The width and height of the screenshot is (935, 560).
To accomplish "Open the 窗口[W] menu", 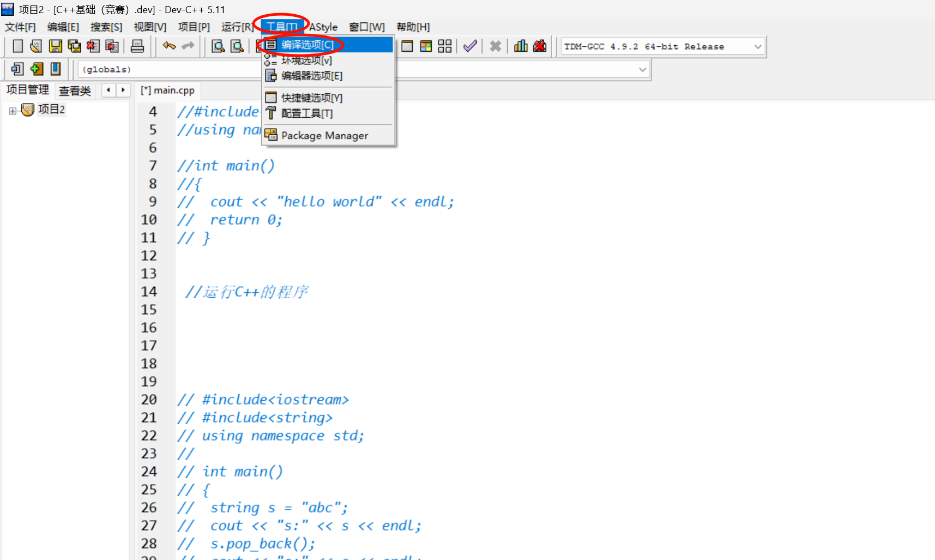I will pyautogui.click(x=367, y=27).
